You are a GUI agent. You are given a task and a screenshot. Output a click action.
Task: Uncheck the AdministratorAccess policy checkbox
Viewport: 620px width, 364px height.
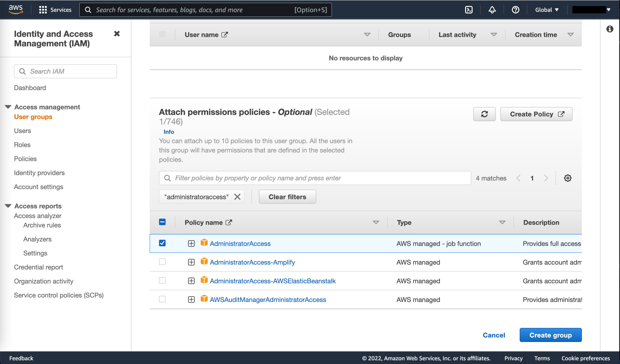(162, 243)
